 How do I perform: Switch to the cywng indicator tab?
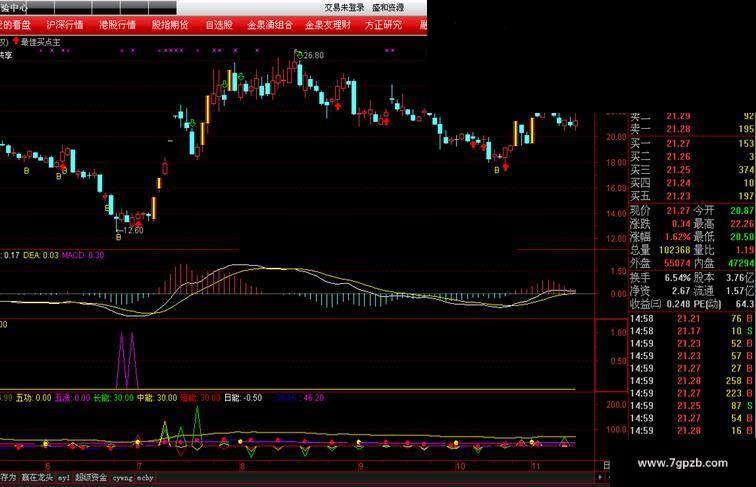coord(122,478)
